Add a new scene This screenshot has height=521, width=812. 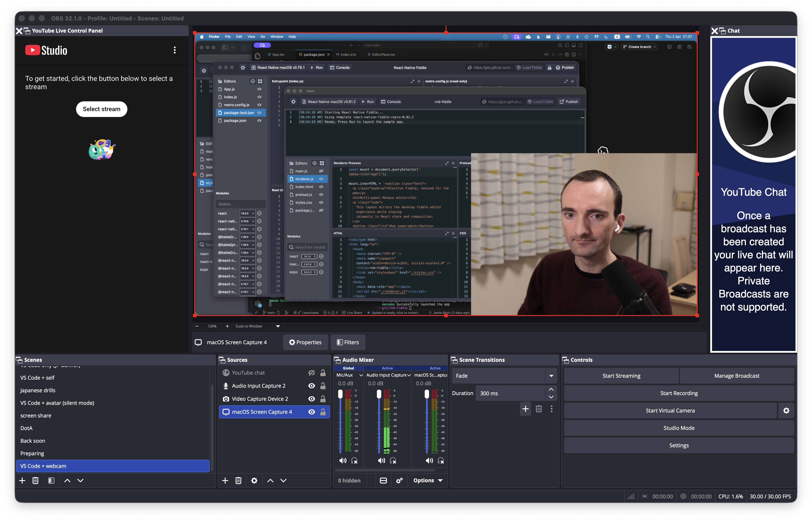pos(22,480)
